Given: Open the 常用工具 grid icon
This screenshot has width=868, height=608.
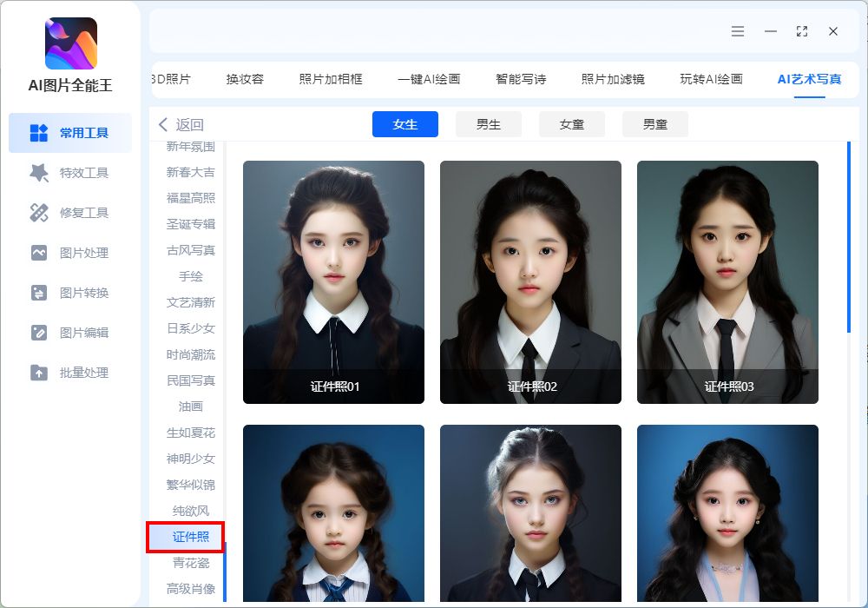Looking at the screenshot, I should pyautogui.click(x=39, y=133).
